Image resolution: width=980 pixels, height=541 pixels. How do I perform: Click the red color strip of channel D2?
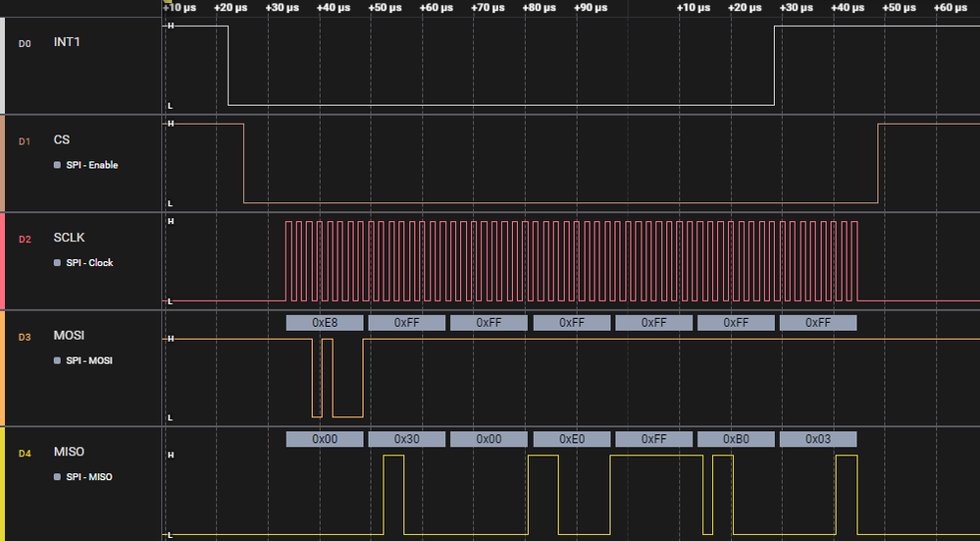pyautogui.click(x=3, y=261)
